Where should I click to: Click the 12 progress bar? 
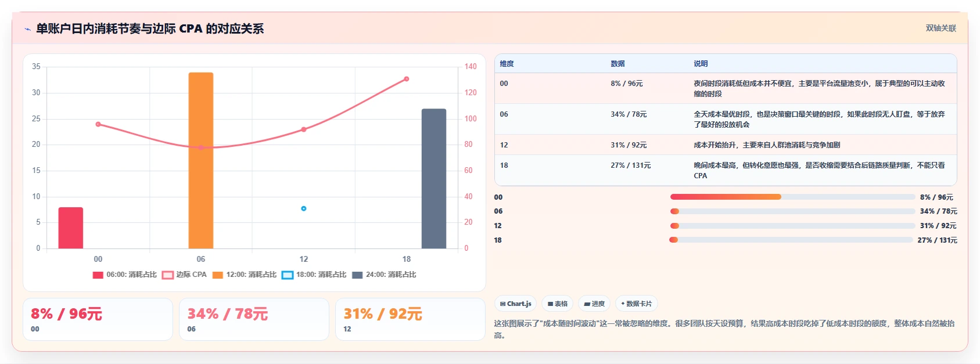click(x=792, y=226)
